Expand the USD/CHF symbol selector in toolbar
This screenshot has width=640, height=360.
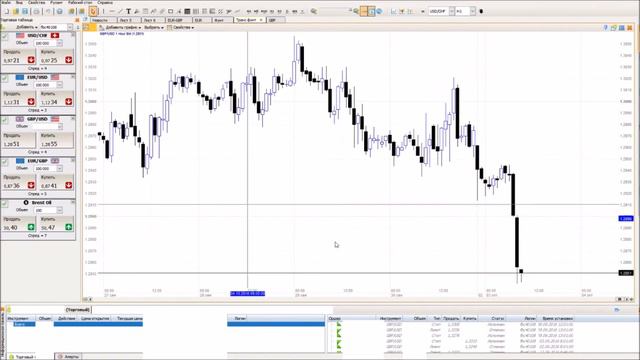coord(452,11)
